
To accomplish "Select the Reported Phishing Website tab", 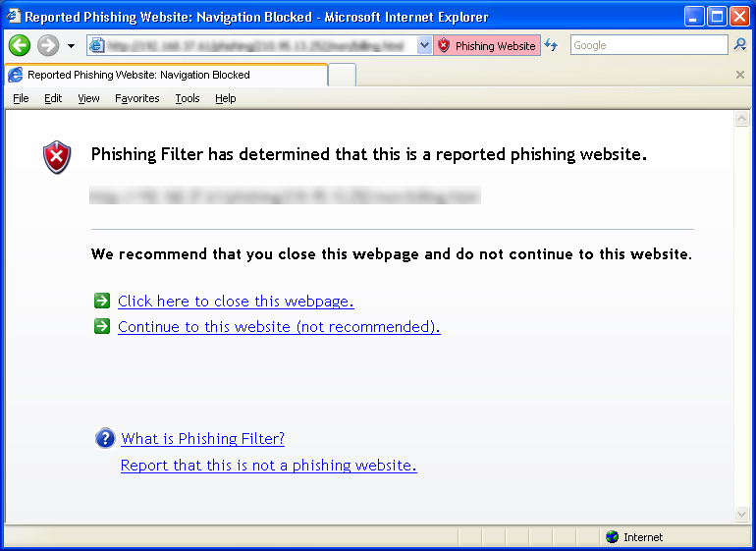I will point(166,75).
